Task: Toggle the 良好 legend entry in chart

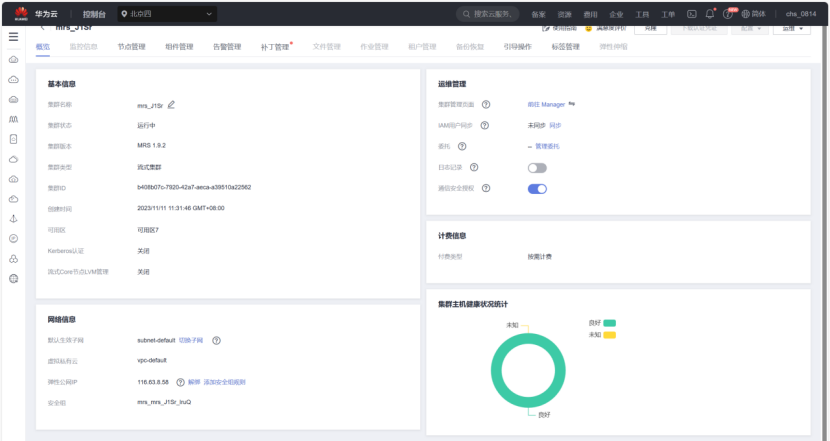Action: [x=602, y=323]
